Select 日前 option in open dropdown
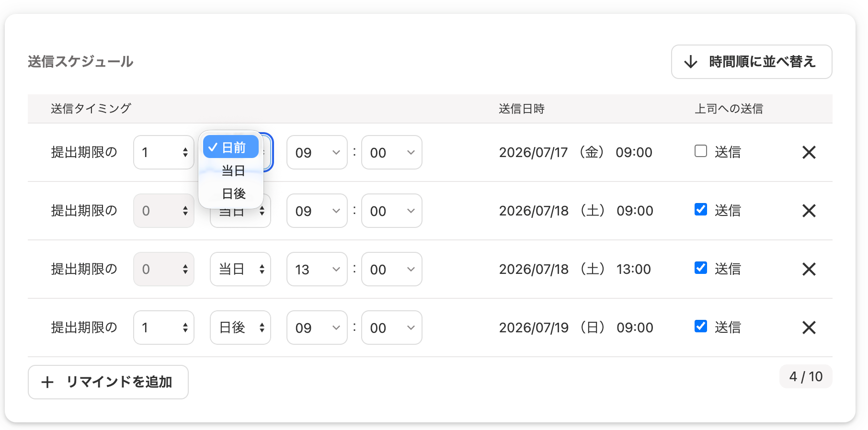 (x=231, y=147)
